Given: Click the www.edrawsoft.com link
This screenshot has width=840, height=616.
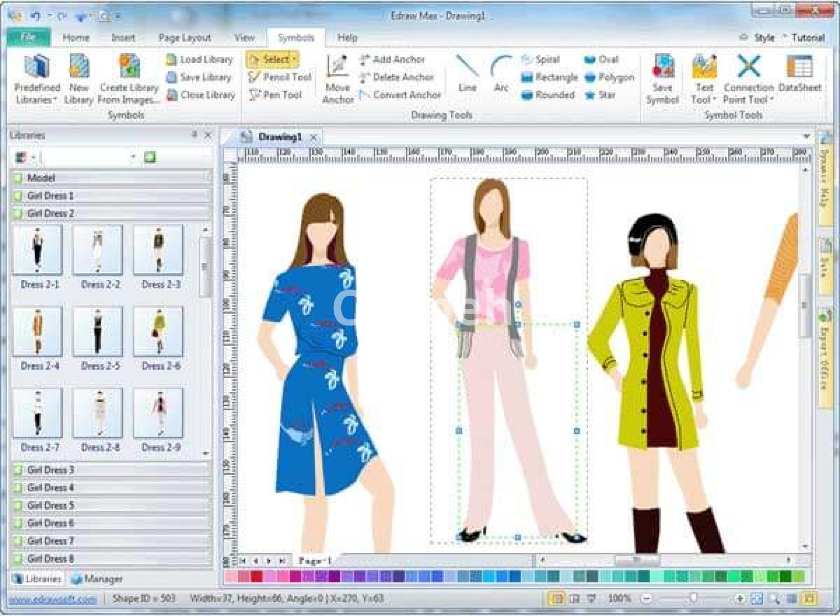Looking at the screenshot, I should click(x=52, y=599).
